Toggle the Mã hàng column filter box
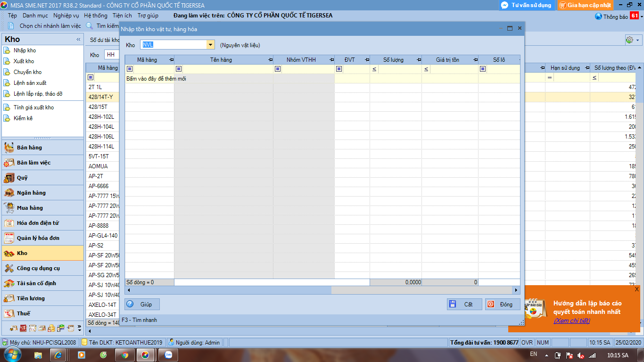644x362 pixels. 130,69
